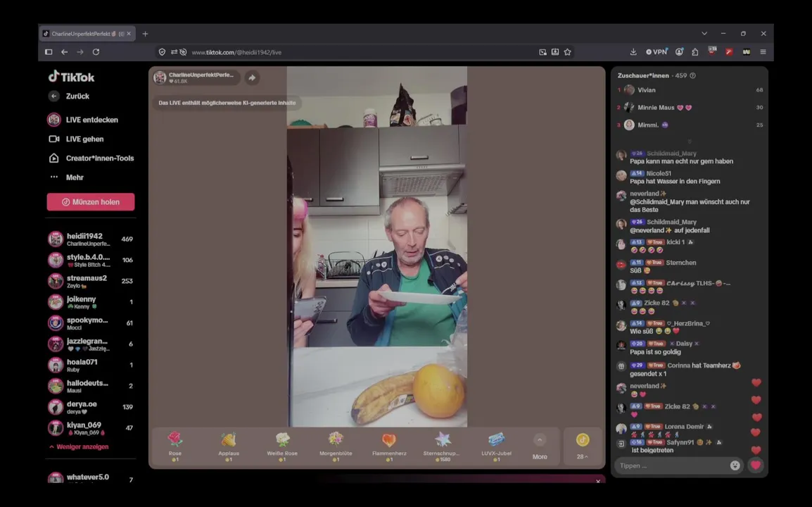Toggle the browser sidebar panel

coord(49,52)
